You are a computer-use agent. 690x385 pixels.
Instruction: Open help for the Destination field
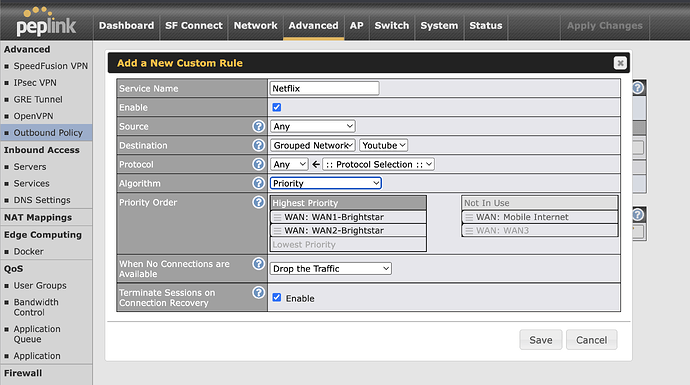258,145
